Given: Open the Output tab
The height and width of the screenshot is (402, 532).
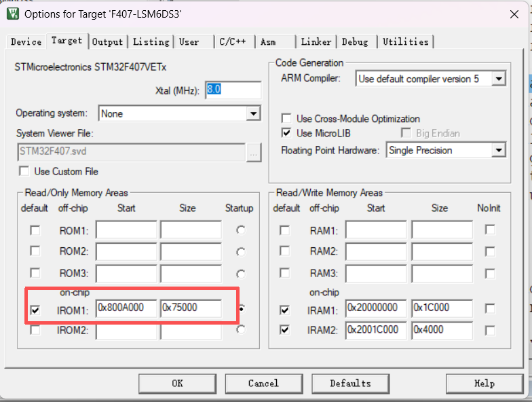Looking at the screenshot, I should click(x=107, y=42).
